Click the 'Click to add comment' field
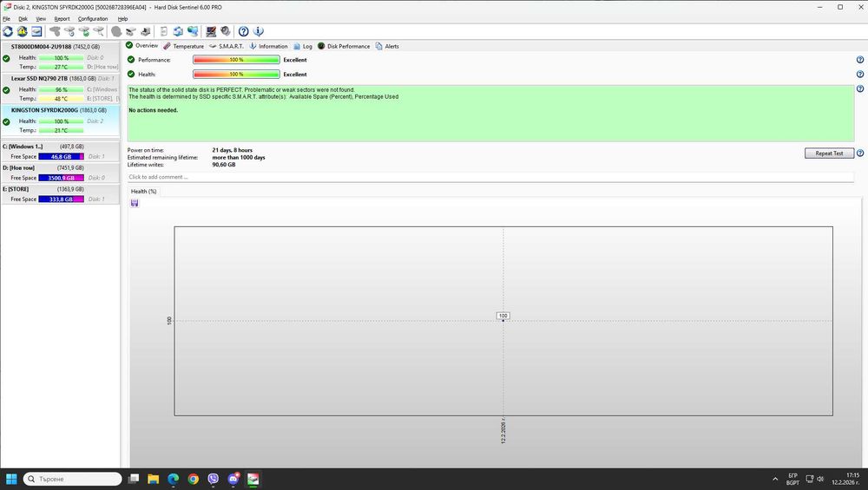Screen dimensions: 868x490 click(x=490, y=177)
